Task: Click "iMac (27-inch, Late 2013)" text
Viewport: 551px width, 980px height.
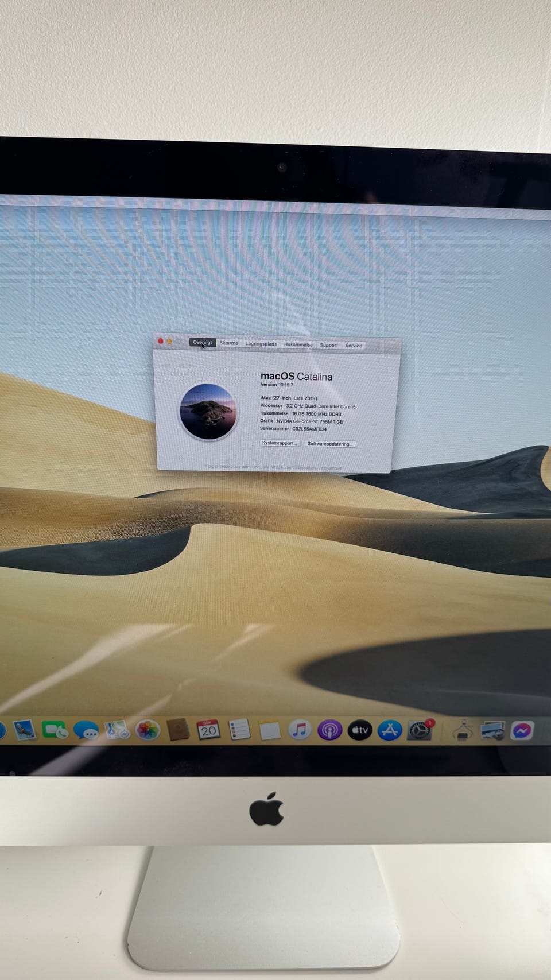Action: pyautogui.click(x=289, y=398)
